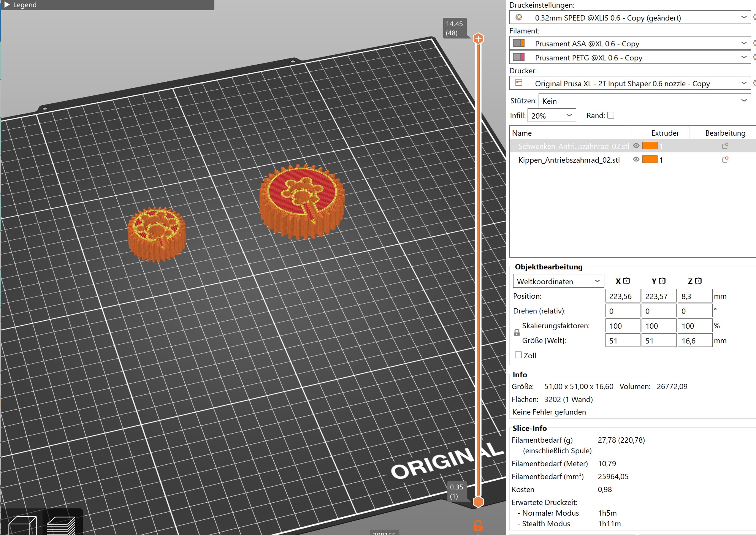Switch to 3D editor view cube icon
756x535 pixels.
(x=22, y=526)
